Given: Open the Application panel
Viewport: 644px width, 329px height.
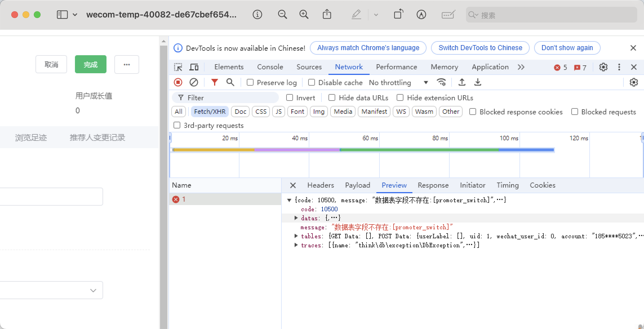Looking at the screenshot, I should (x=490, y=67).
